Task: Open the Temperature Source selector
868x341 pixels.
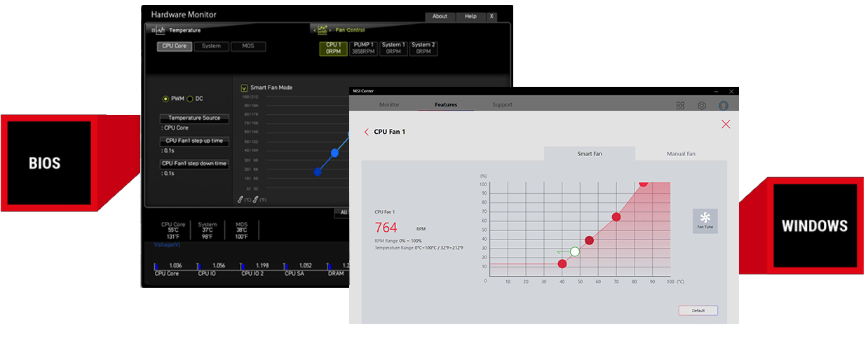Action: 194,118
